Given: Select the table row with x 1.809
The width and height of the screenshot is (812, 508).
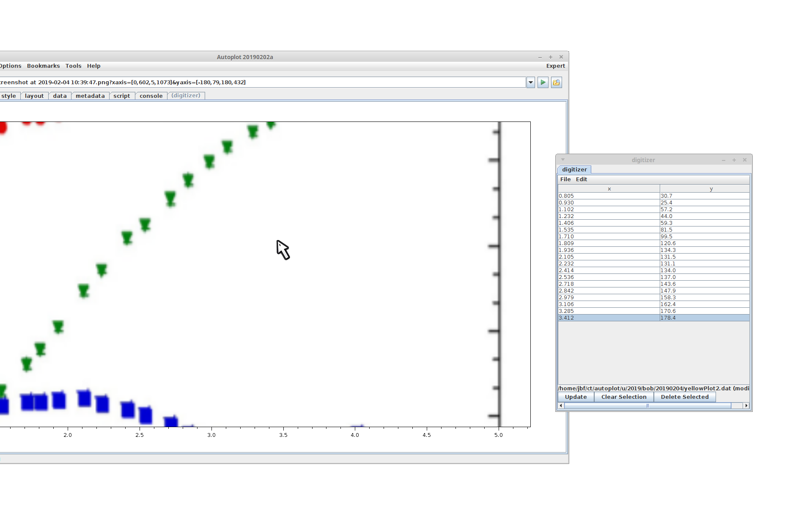Looking at the screenshot, I should point(654,243).
